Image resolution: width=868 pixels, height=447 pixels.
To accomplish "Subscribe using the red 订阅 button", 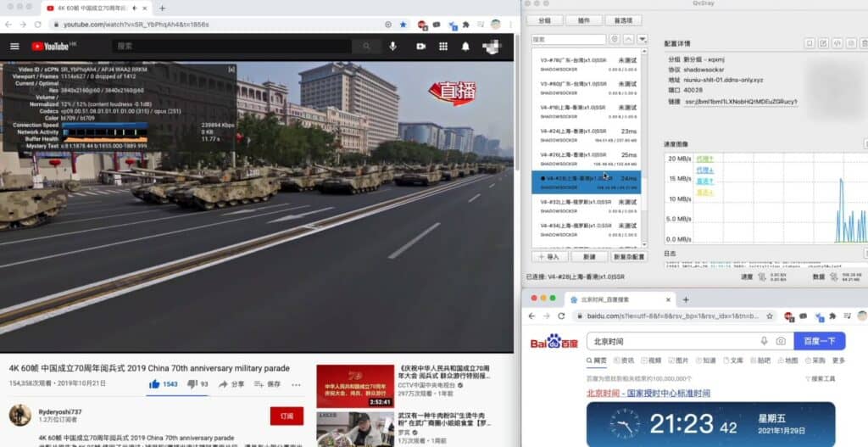I will click(x=287, y=416).
